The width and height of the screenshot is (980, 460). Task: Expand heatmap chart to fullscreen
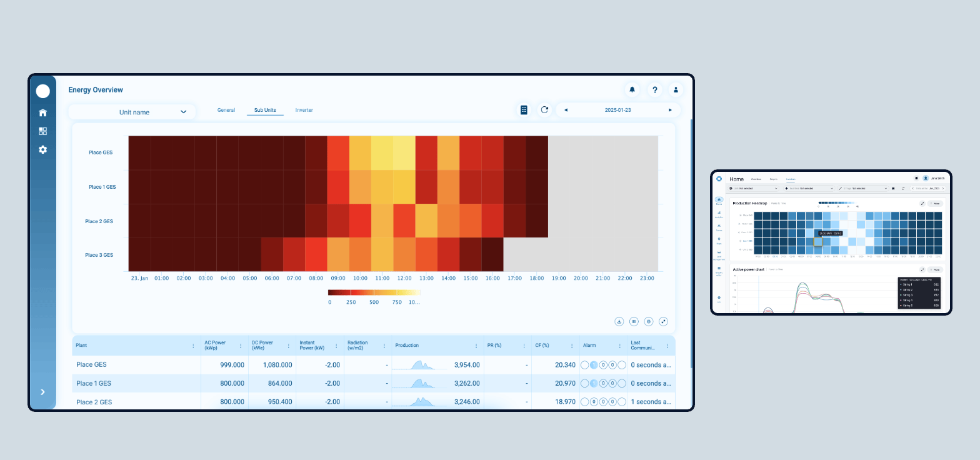tap(664, 321)
